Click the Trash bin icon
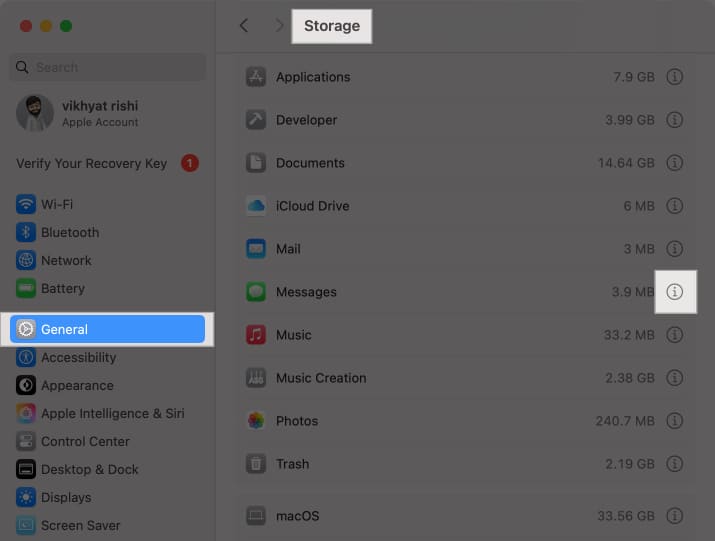Screen dimensions: 715x541 tap(256, 463)
